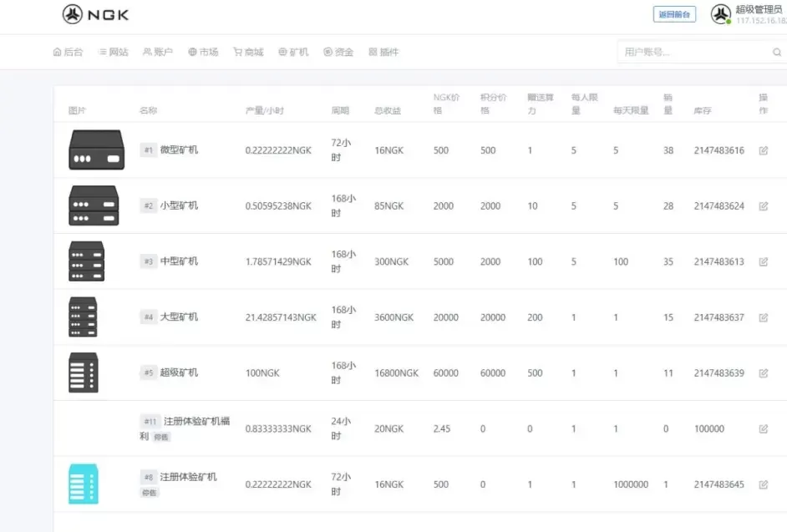
Task: Click the stock value 100000
Action: [709, 428]
